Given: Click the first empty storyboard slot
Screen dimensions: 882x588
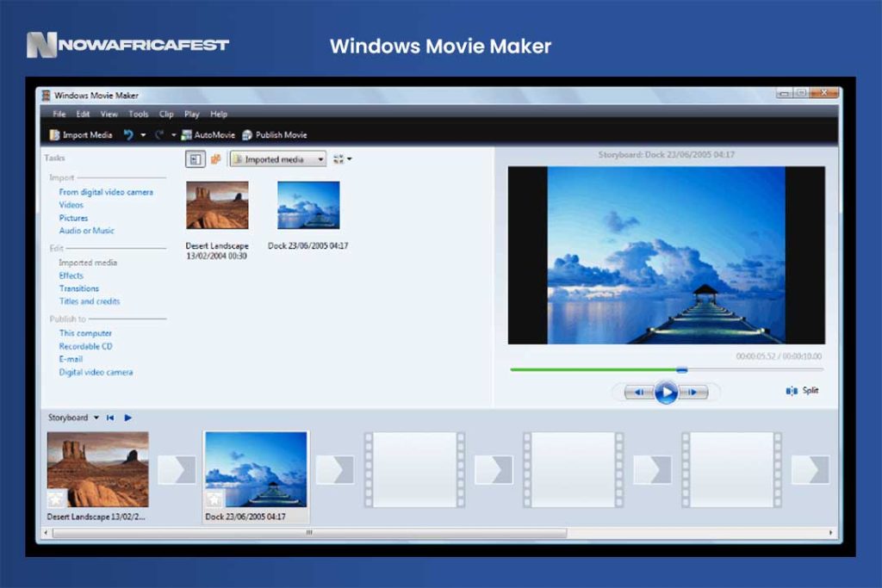Looking at the screenshot, I should (x=414, y=469).
